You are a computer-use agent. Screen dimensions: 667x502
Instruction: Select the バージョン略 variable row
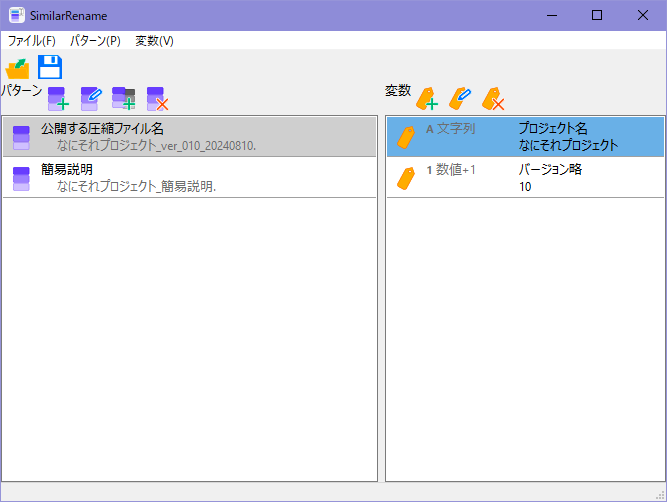(x=525, y=177)
